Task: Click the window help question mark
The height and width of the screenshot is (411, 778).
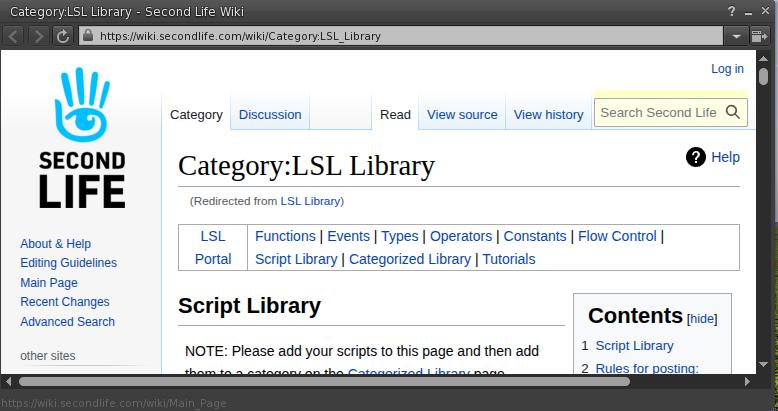Action: pos(732,11)
